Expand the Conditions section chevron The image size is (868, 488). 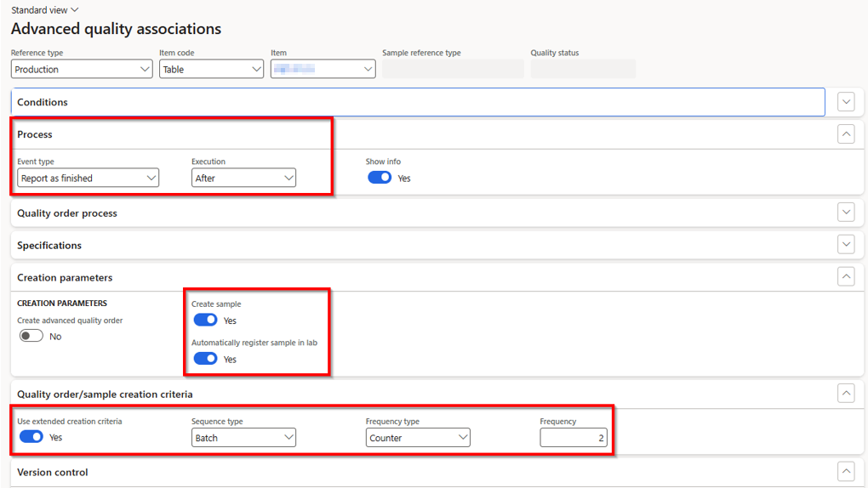(x=845, y=102)
